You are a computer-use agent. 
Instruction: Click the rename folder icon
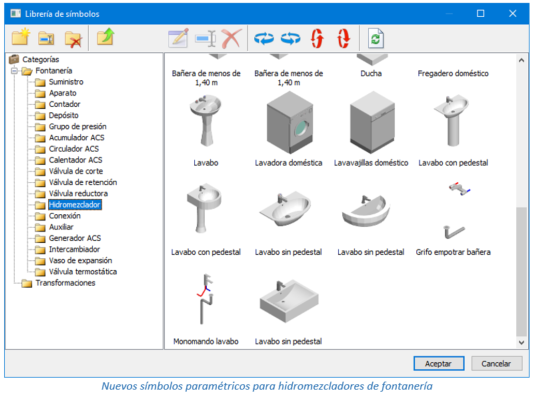point(46,38)
